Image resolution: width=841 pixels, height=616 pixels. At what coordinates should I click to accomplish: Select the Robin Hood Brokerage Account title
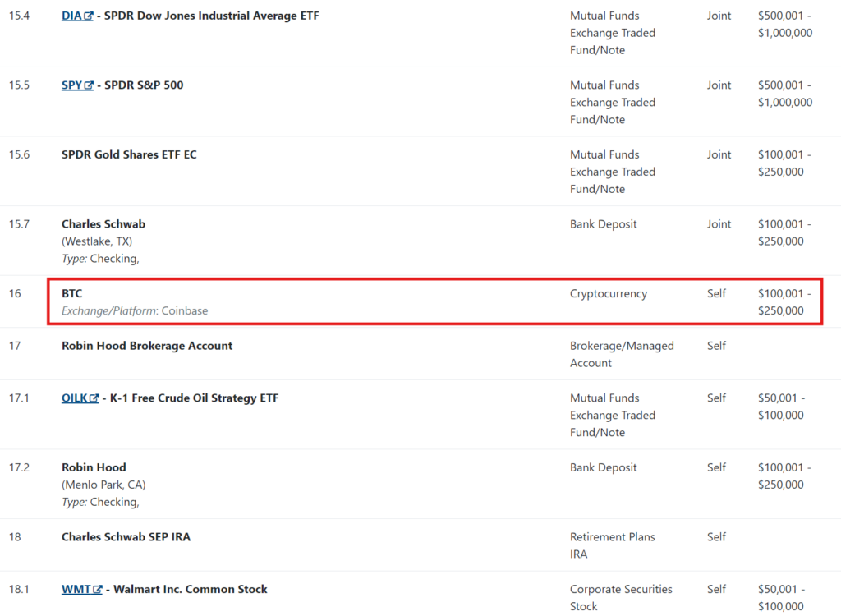(147, 346)
